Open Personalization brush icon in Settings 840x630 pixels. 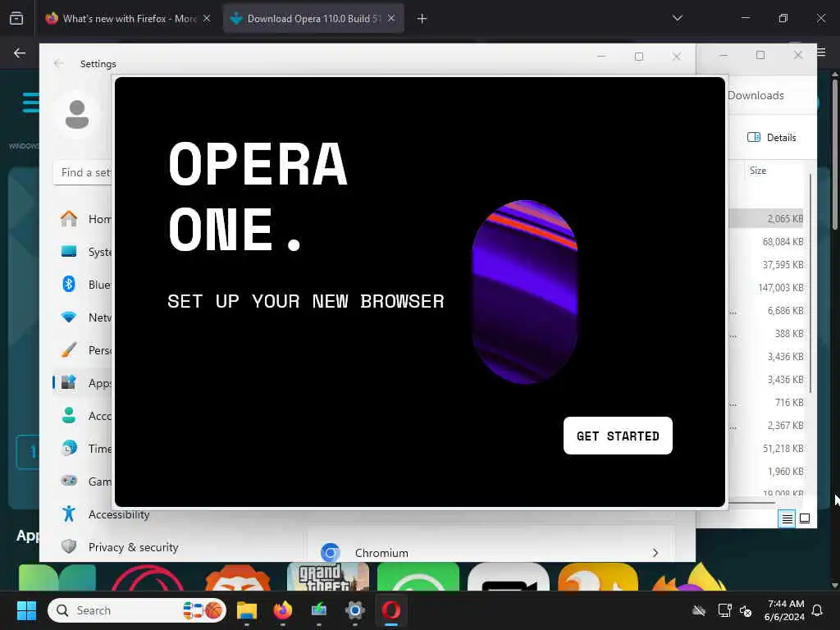tap(69, 349)
